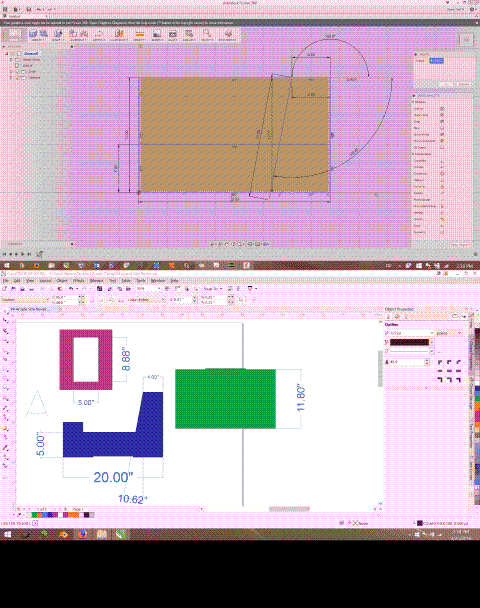This screenshot has height=608, width=480.
Task: Toggle third checkbox in Fusion Sketch Palette options
Action: pyautogui.click(x=442, y=121)
